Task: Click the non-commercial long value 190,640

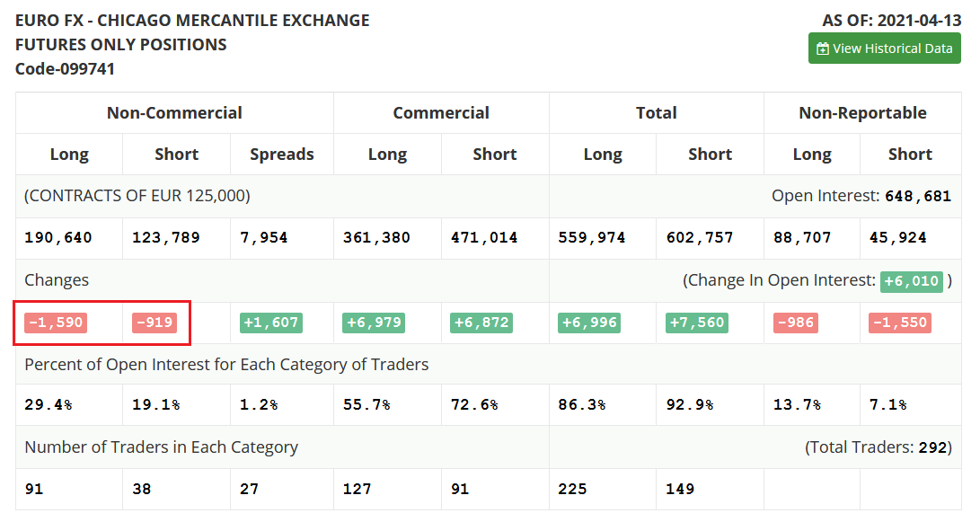Action: click(58, 237)
